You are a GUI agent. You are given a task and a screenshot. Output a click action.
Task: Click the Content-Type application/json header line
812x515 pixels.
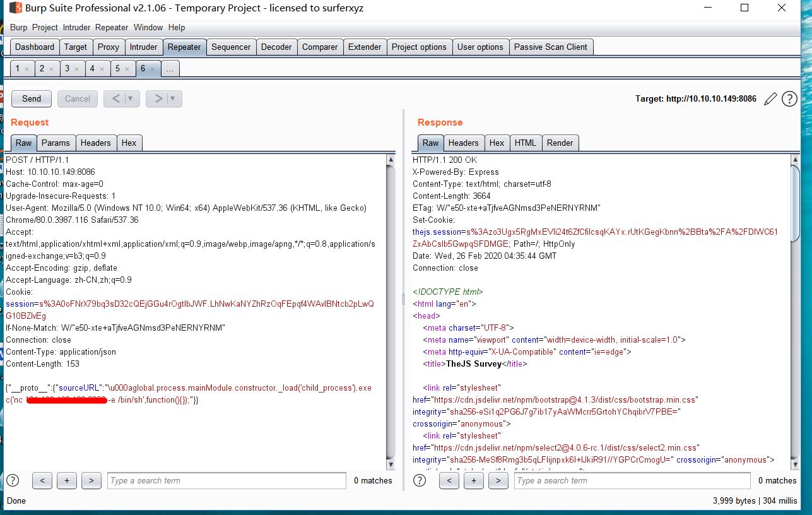pos(61,352)
